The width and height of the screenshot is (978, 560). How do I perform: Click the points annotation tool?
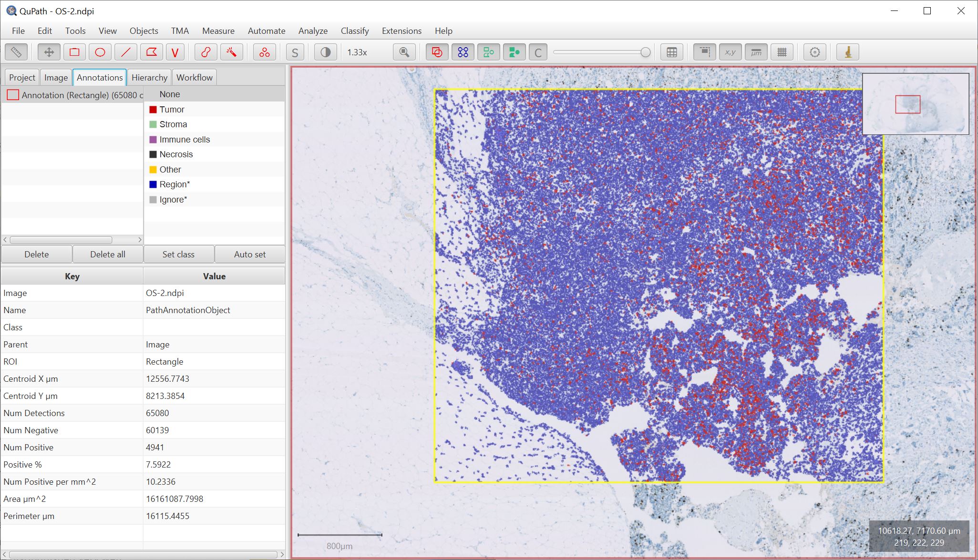coord(264,51)
